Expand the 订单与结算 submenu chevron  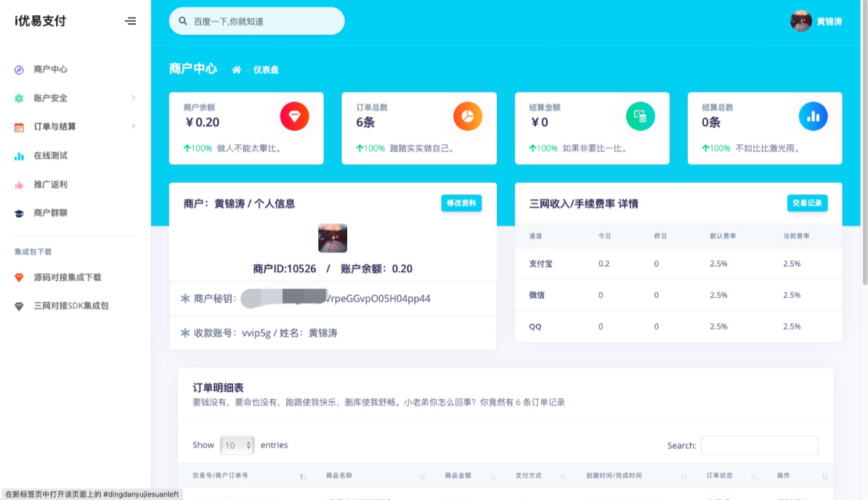(133, 126)
